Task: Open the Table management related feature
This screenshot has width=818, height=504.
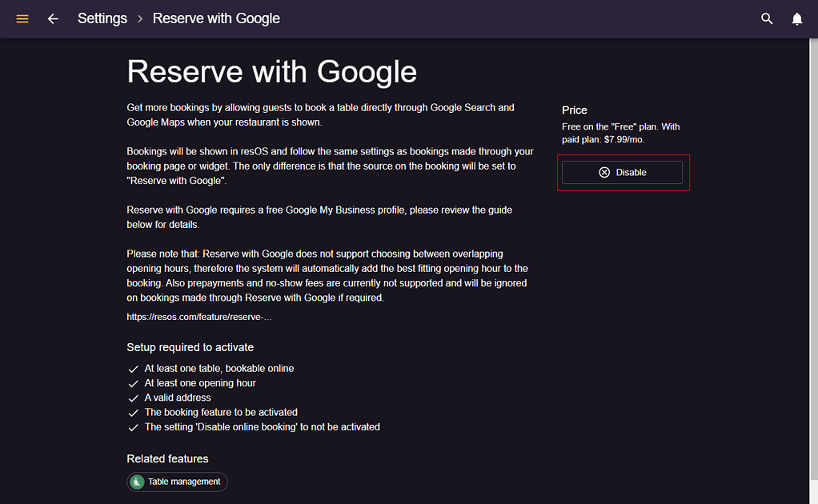Action: pyautogui.click(x=177, y=482)
